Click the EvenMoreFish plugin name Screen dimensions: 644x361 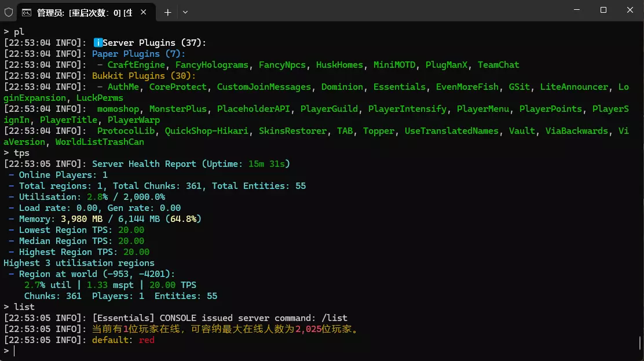pos(467,87)
